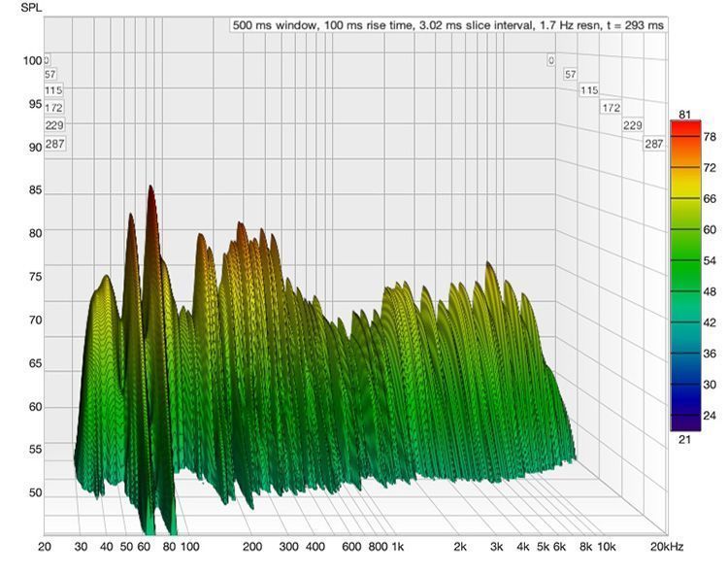Click the 8k frequency axis label
This screenshot has height=575, width=728.
(x=585, y=547)
